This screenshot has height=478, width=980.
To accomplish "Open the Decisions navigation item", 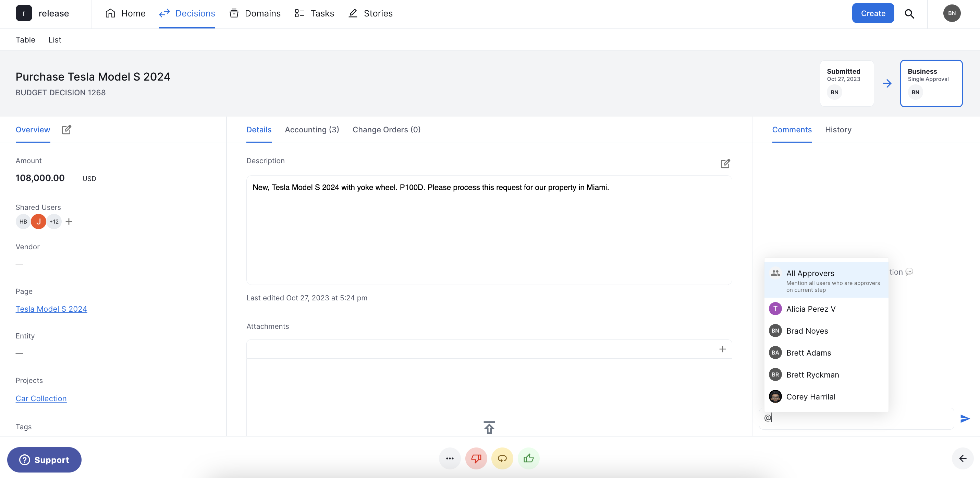I will click(187, 13).
